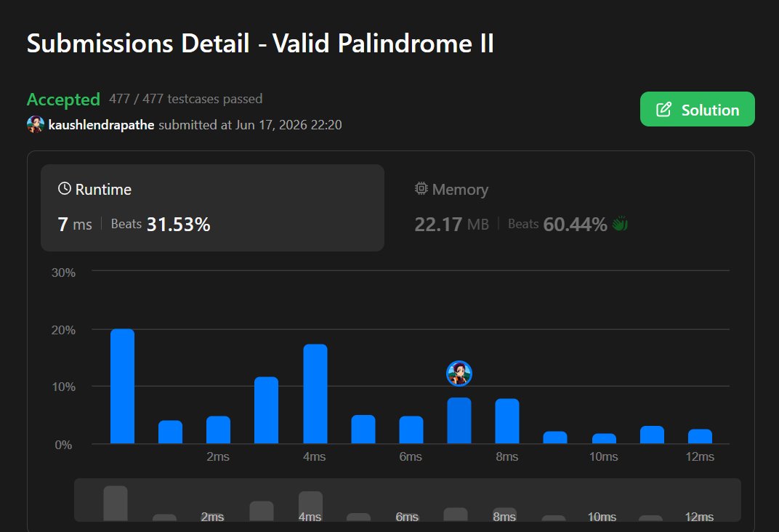Viewport: 779px width, 532px height.
Task: Click the 'Submissions Detail - Valid Palindrome II' heading
Action: pyautogui.click(x=260, y=43)
